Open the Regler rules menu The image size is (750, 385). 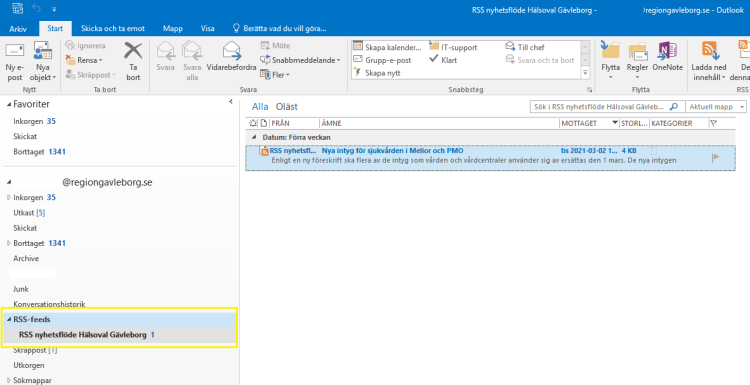pyautogui.click(x=637, y=61)
